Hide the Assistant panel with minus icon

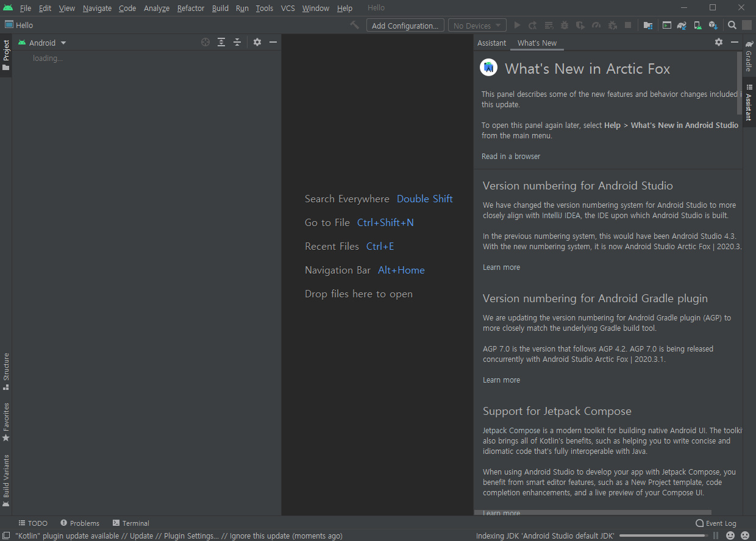[x=735, y=42]
